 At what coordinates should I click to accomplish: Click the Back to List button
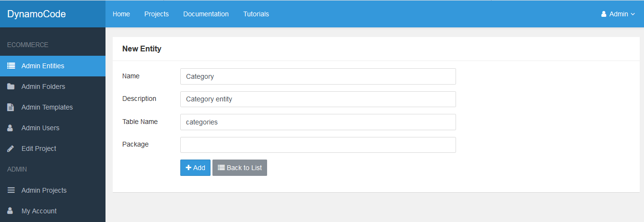[x=240, y=168]
